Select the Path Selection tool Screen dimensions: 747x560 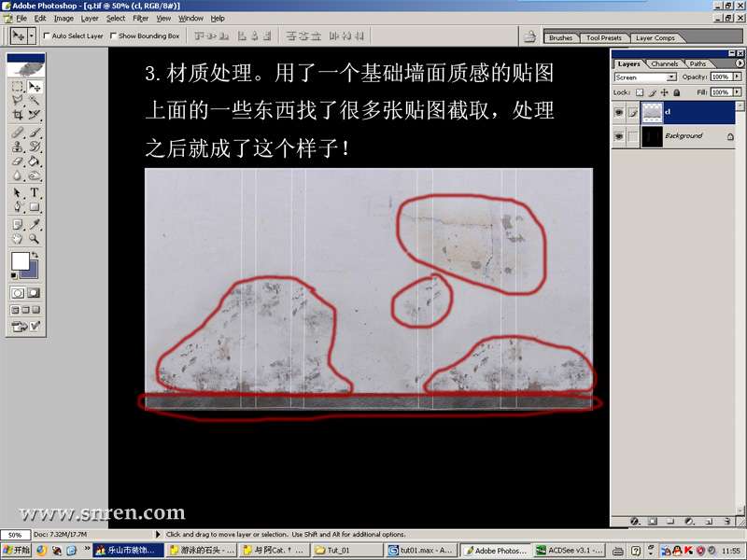tap(18, 193)
